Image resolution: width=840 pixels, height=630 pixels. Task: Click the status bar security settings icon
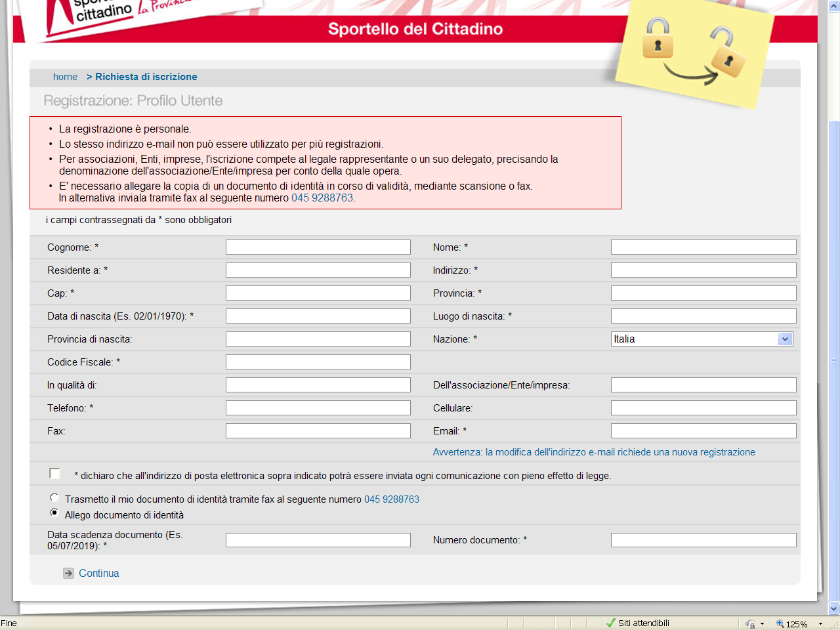tap(750, 623)
